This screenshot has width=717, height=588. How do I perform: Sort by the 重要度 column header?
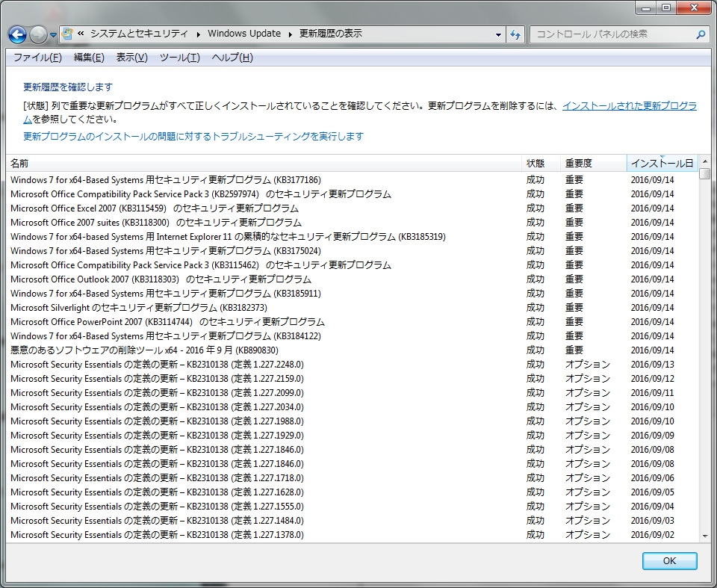coord(593,164)
